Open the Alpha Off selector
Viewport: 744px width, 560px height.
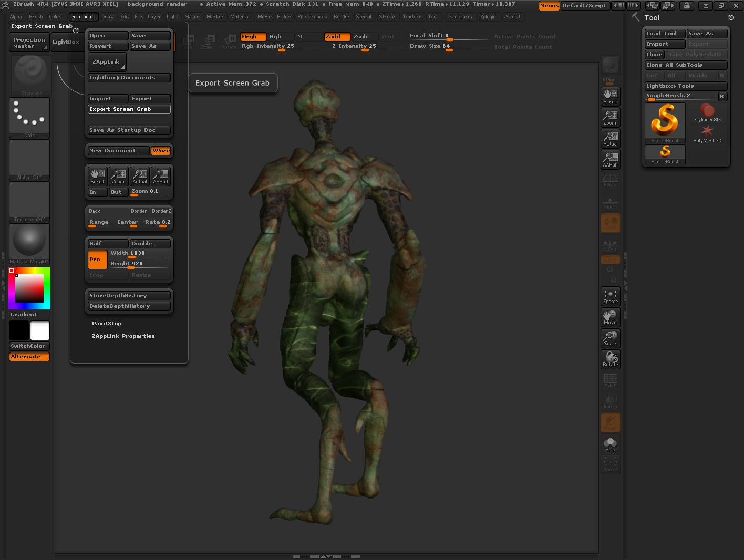coord(30,160)
